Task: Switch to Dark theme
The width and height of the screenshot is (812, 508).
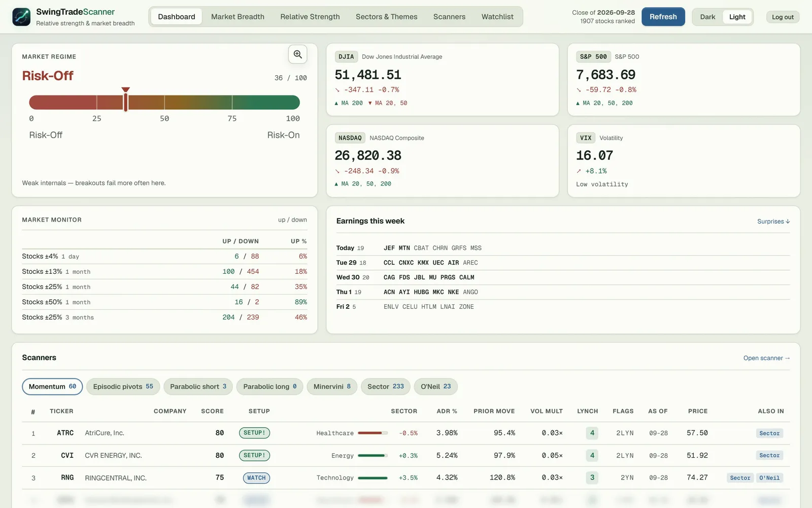Action: click(707, 17)
